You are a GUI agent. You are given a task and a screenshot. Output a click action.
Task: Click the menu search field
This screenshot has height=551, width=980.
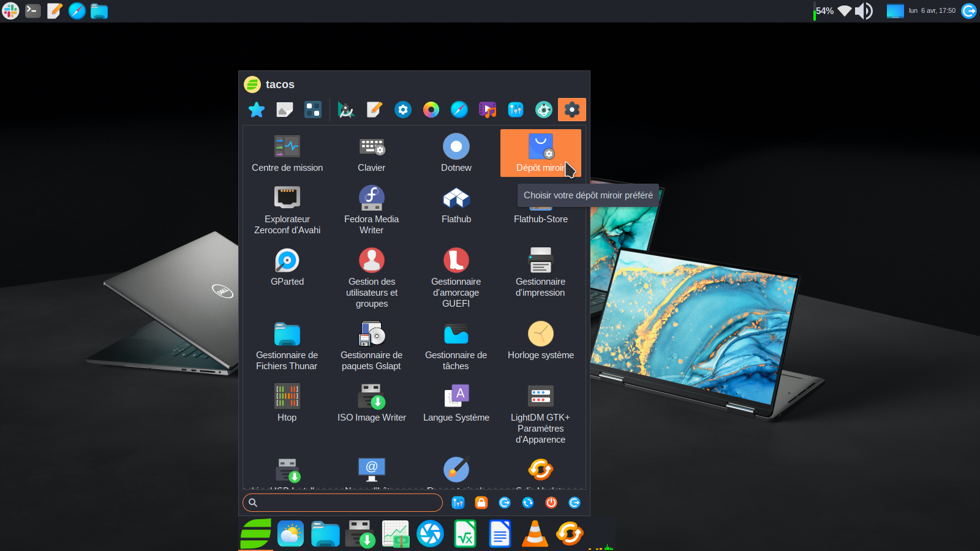pyautogui.click(x=343, y=503)
